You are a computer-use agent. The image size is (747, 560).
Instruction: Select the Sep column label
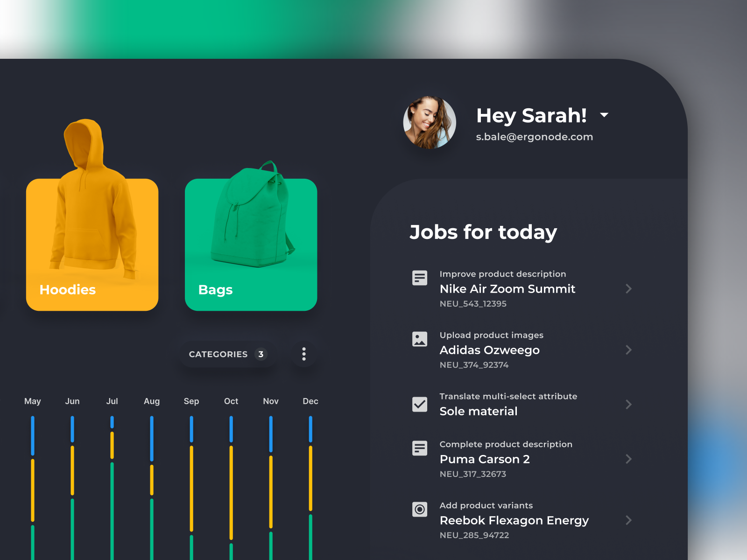coord(191,401)
